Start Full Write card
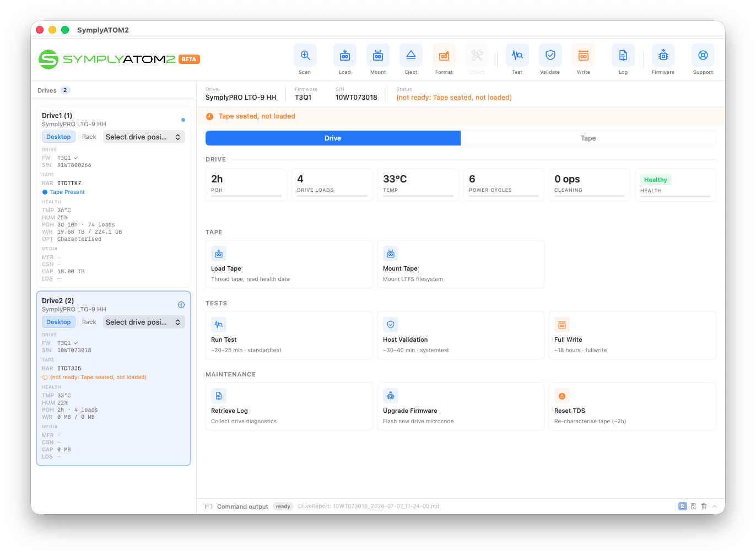 pos(633,335)
